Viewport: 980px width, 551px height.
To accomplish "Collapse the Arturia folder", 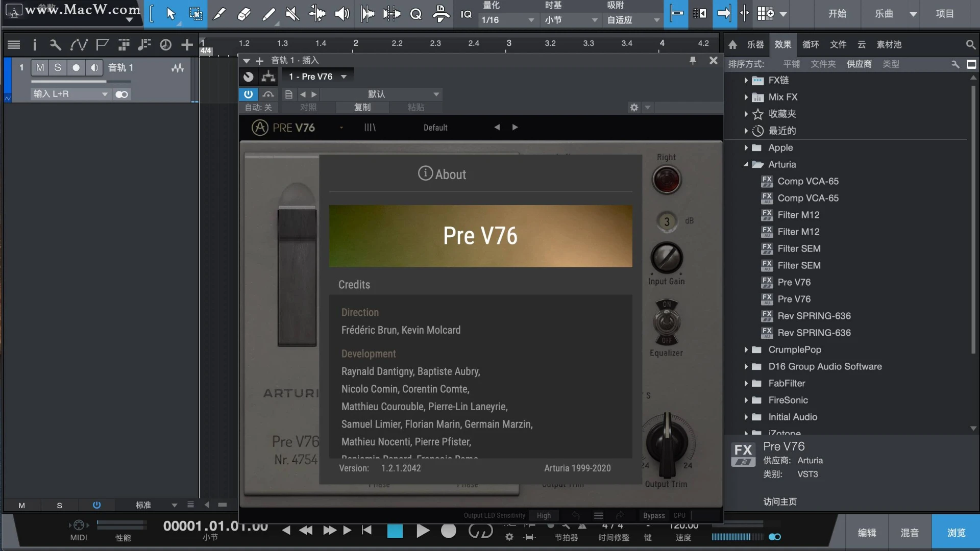I will pyautogui.click(x=746, y=164).
